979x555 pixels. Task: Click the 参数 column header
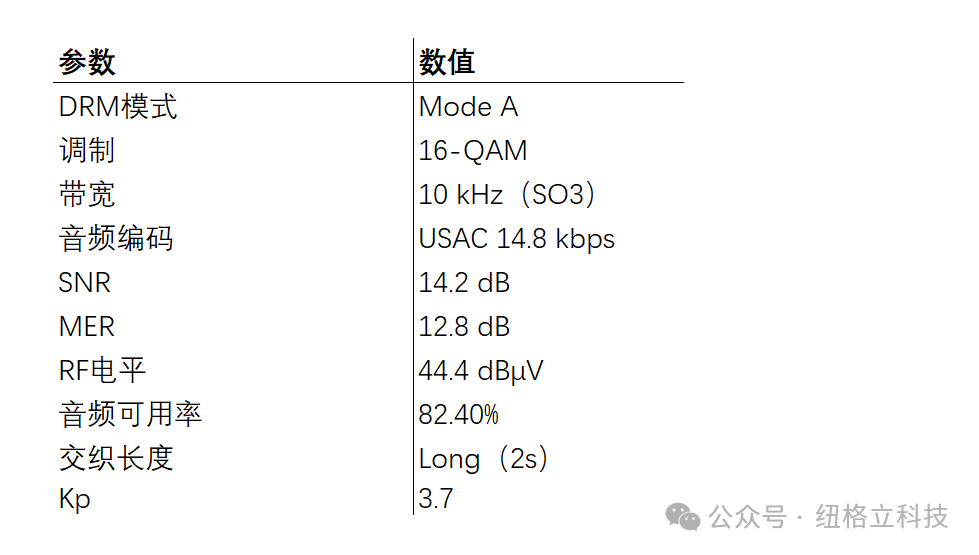87,62
